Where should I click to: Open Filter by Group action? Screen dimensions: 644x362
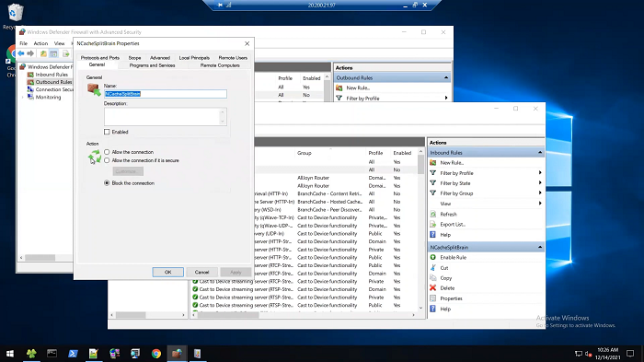pos(456,193)
